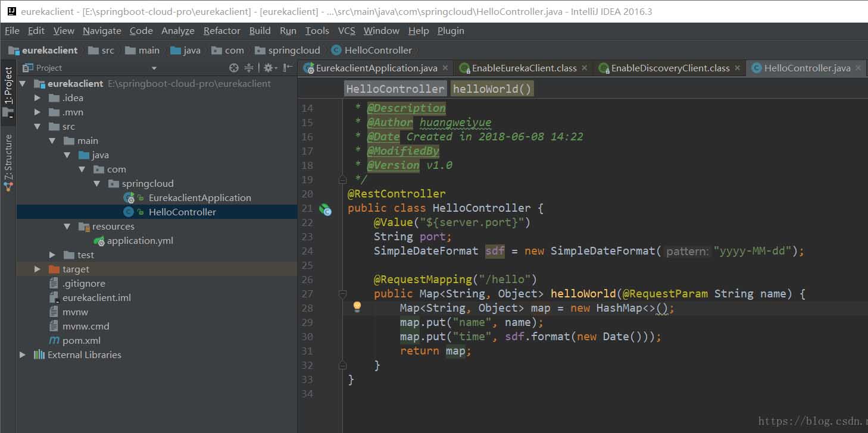Click the collapse all icon in Project panel
The image size is (868, 433).
pyautogui.click(x=249, y=68)
